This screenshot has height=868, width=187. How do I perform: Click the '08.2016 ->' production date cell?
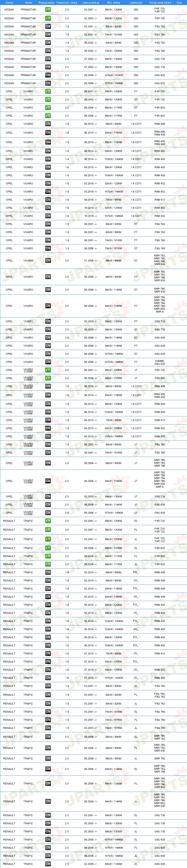[90, 199]
